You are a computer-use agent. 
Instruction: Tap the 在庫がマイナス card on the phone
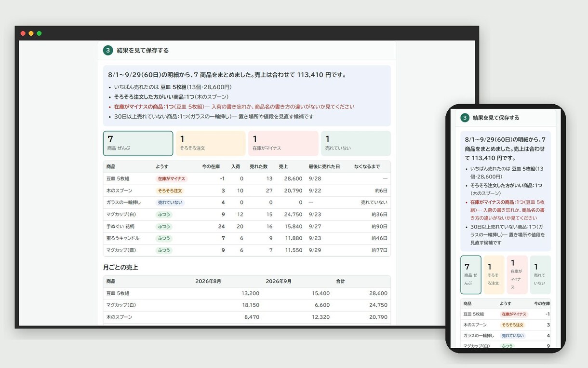517,275
